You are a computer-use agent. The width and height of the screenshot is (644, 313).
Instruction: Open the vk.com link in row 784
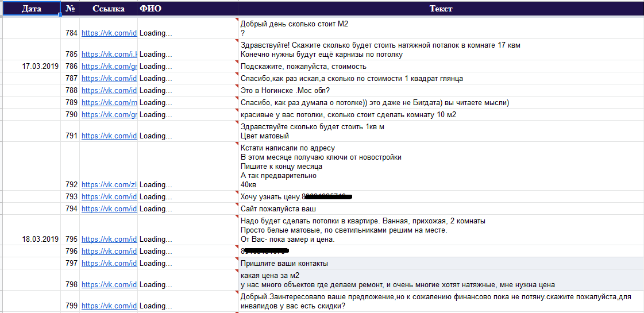click(x=109, y=33)
